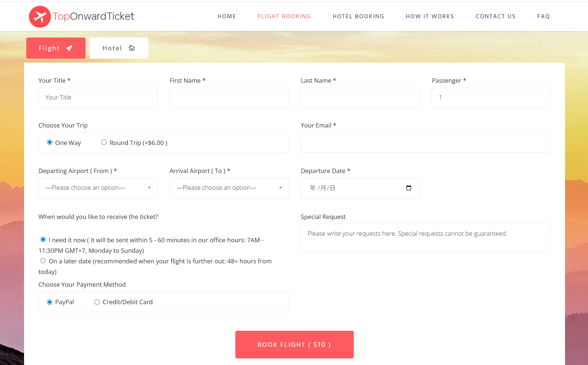Viewport: 588px width, 365px height.
Task: Select the One Way trip option
Action: pyautogui.click(x=50, y=142)
